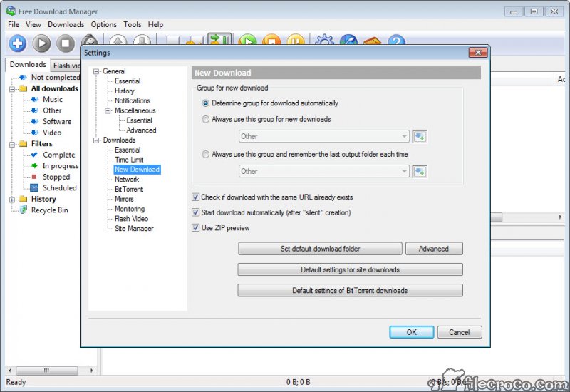Viewport: 570px width, 392px height.
Task: Collapse the Miscellaneous node in settings tree
Action: 108,111
